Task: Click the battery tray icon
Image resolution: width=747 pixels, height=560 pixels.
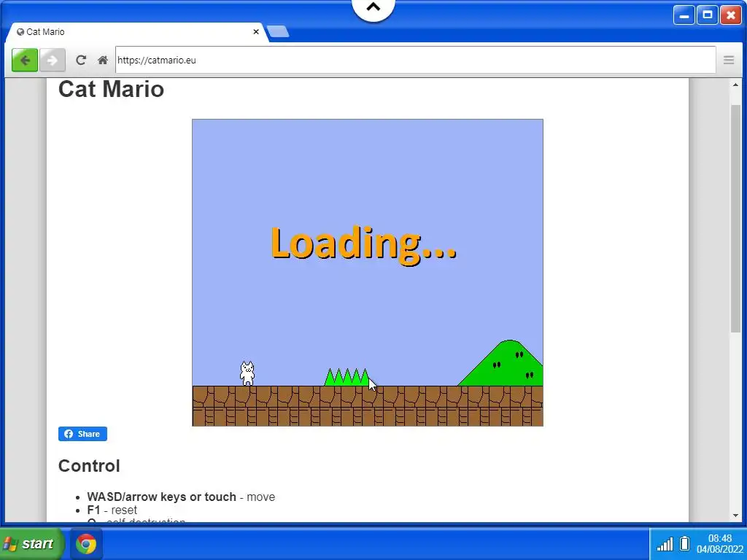Action: (684, 543)
